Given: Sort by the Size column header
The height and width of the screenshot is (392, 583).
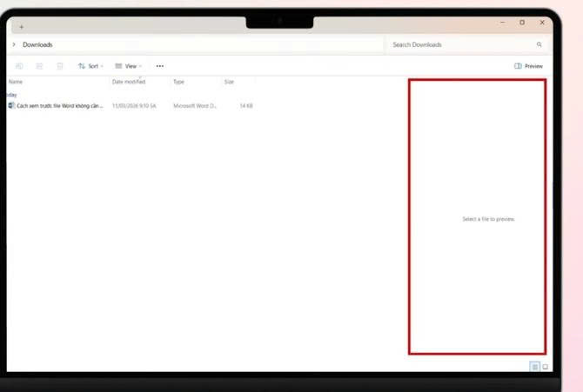Looking at the screenshot, I should tap(229, 82).
